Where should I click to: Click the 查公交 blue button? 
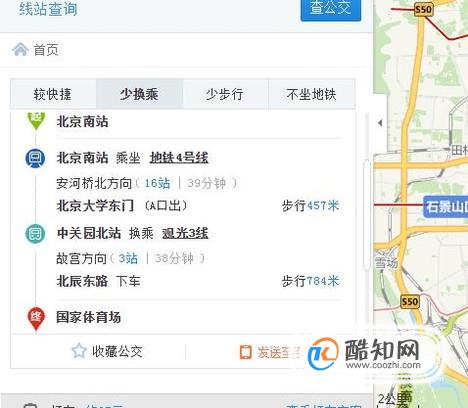[x=331, y=8]
